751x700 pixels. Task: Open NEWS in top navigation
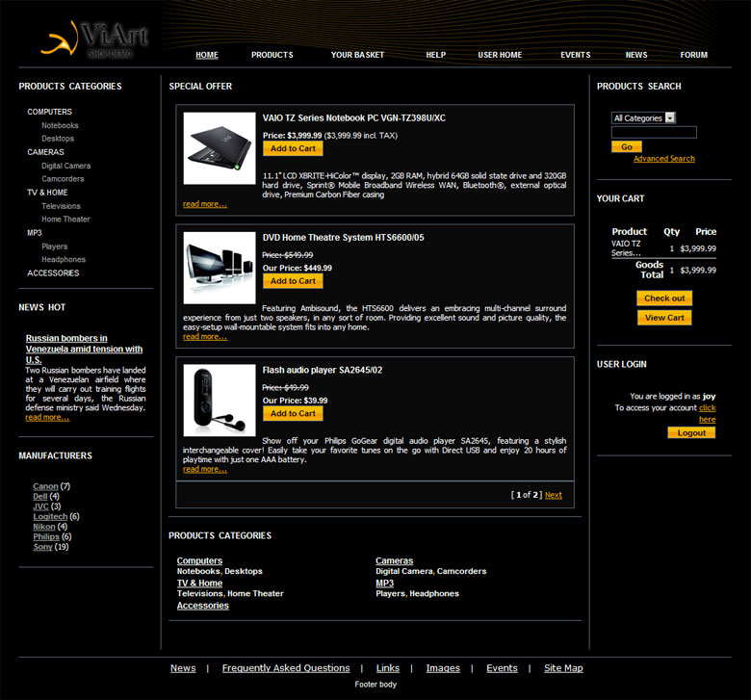coord(636,55)
